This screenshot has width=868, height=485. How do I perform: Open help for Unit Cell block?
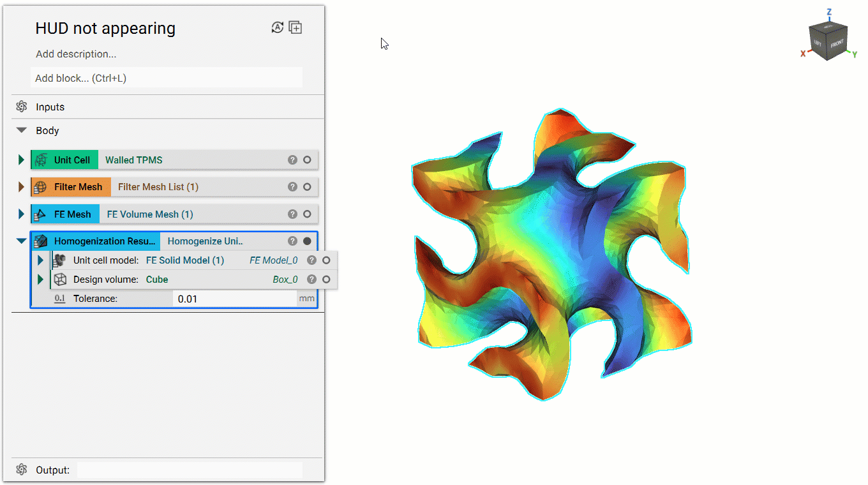(292, 160)
